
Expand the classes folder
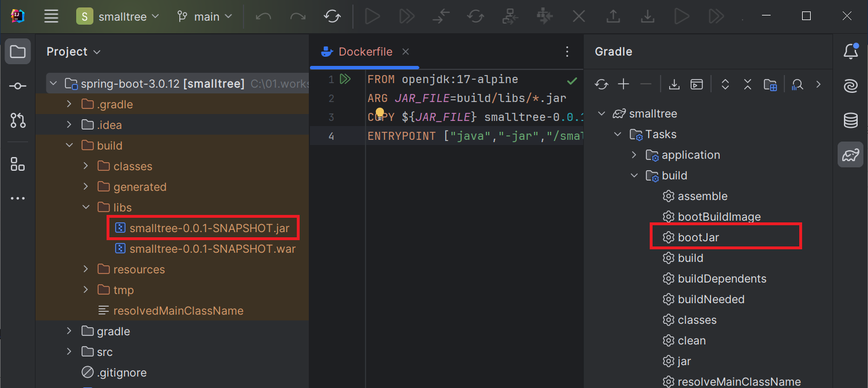[85, 166]
